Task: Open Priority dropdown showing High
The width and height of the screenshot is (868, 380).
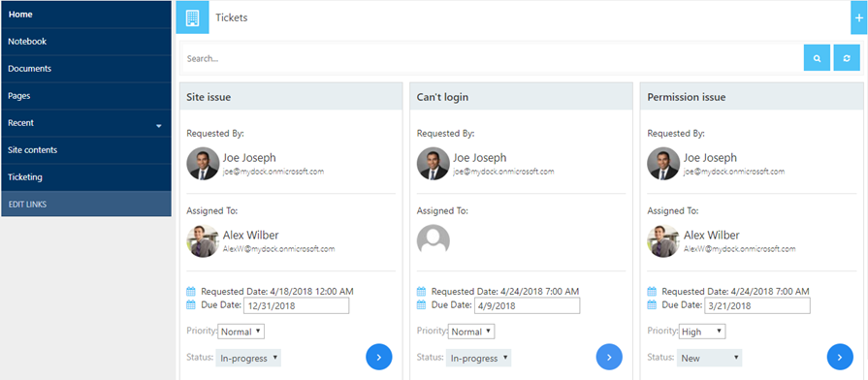Action: 702,332
